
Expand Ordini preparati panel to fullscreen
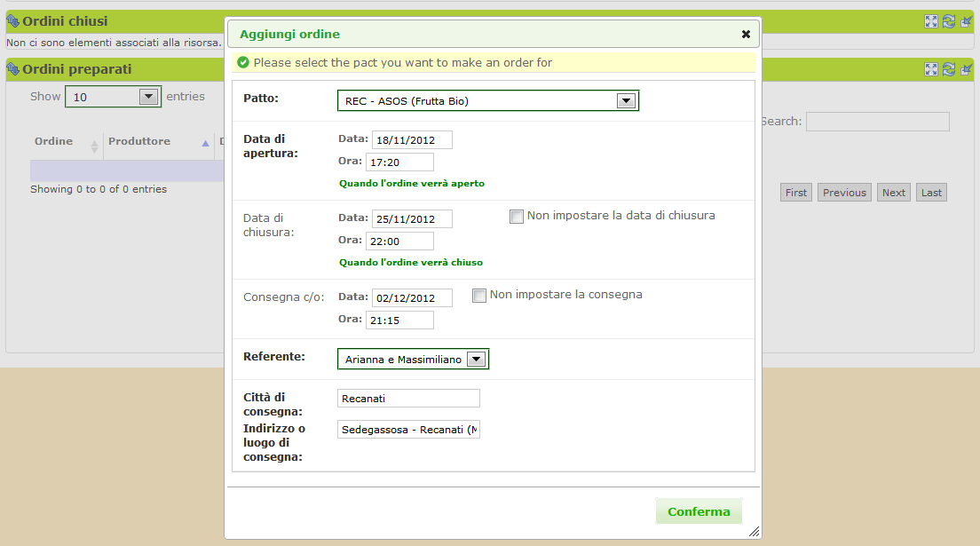click(x=931, y=69)
